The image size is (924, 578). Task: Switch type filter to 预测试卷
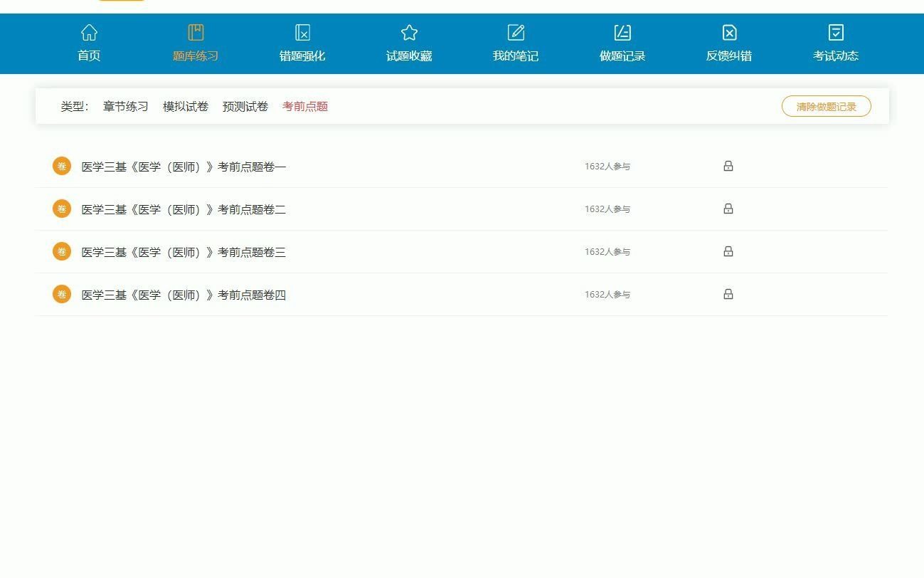[x=245, y=106]
